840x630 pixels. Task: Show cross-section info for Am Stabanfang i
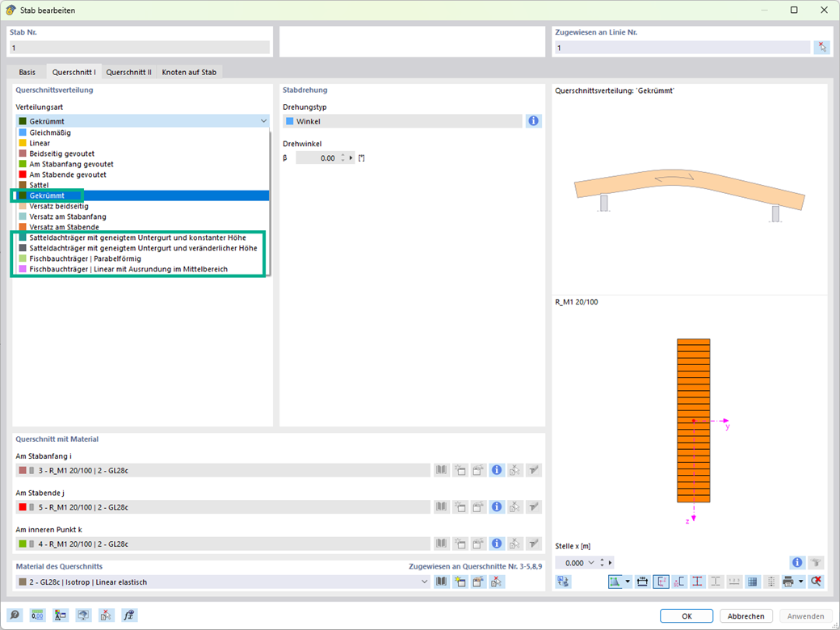(x=497, y=470)
